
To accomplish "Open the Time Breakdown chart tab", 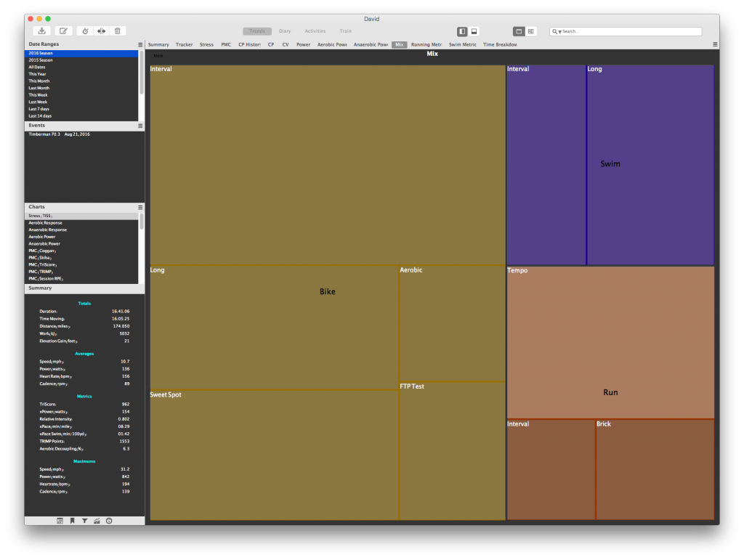I will pos(500,44).
